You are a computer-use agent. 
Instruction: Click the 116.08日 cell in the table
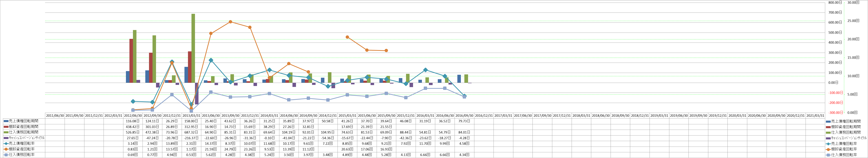tap(133, 121)
